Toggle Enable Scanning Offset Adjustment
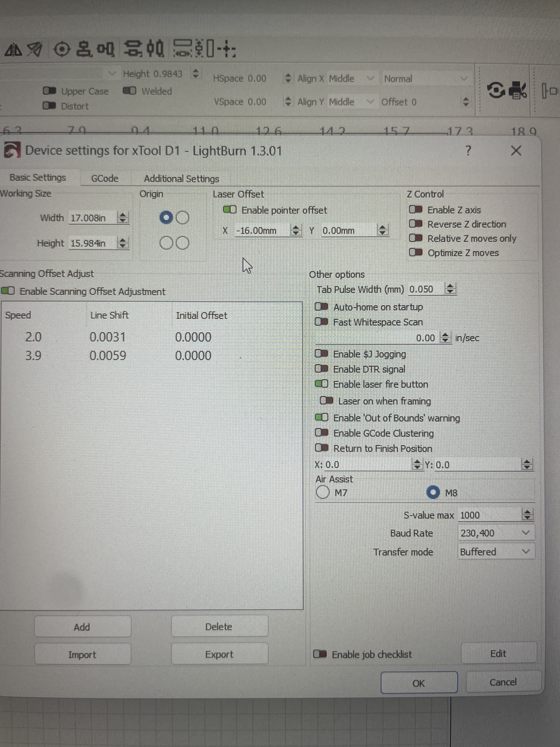560x747 pixels. tap(8, 291)
